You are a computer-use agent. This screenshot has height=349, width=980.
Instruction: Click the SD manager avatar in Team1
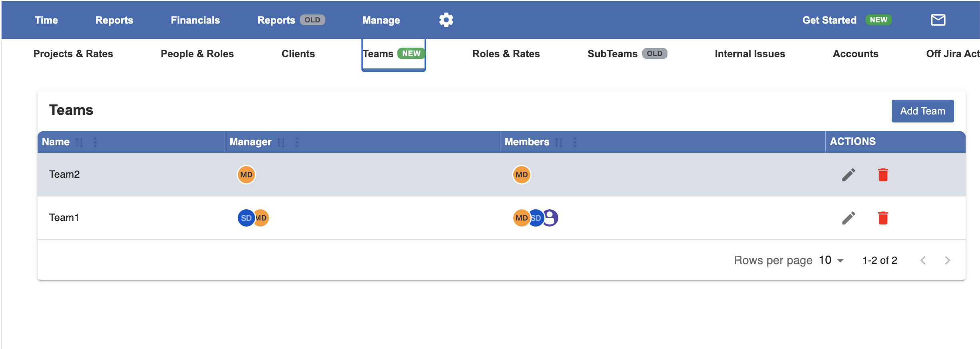(x=246, y=218)
